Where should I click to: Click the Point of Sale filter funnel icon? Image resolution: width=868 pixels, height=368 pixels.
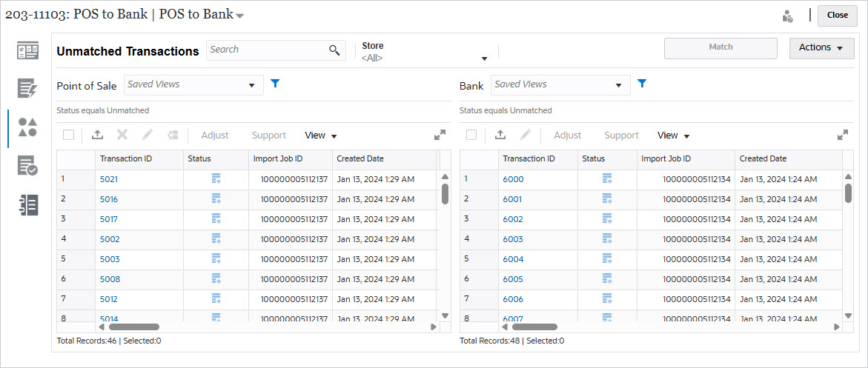[x=275, y=84]
